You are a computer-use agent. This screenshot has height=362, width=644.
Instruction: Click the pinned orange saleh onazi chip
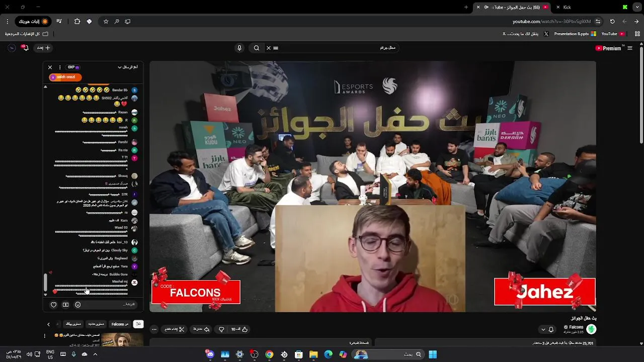(x=65, y=77)
